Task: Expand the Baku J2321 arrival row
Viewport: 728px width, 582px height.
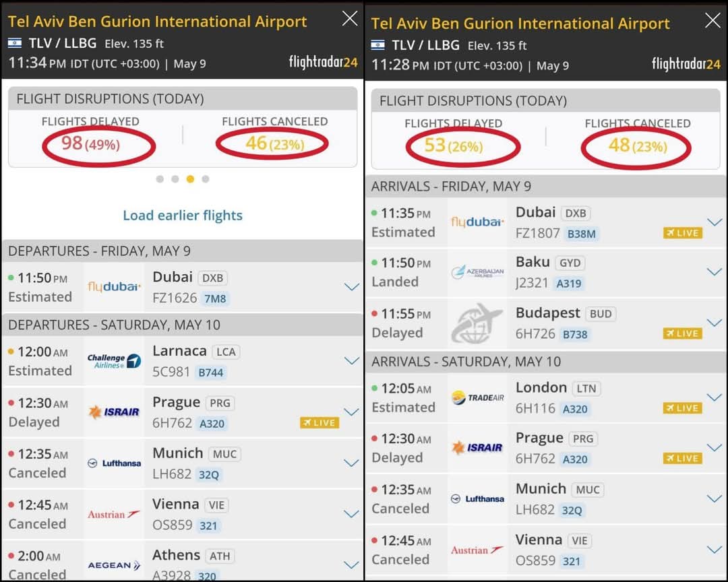Action: coord(714,272)
